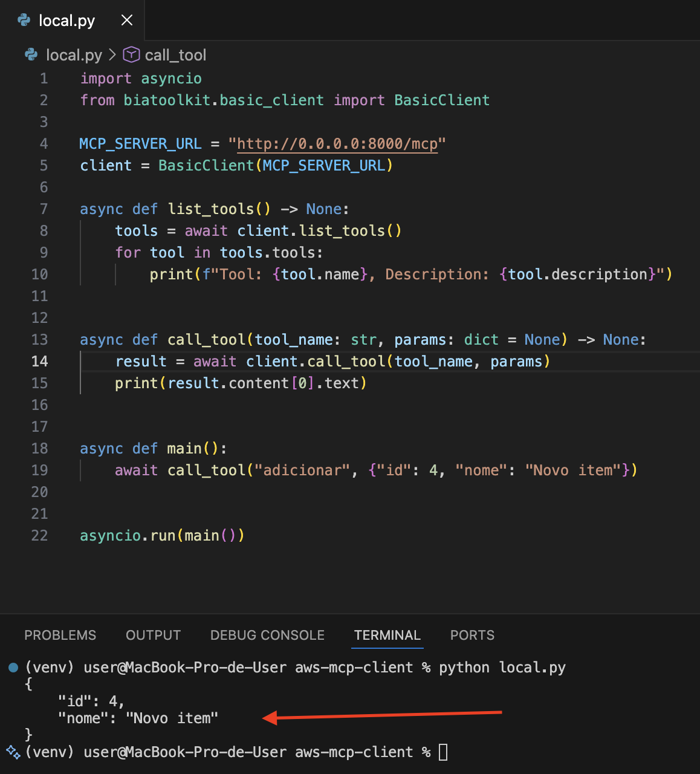Click 'async def main():' line
The height and width of the screenshot is (774, 700).
pyautogui.click(x=154, y=449)
